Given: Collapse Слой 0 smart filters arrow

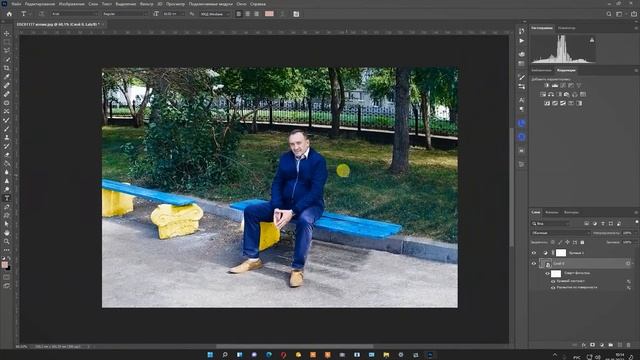Looking at the screenshot, I should point(633,264).
